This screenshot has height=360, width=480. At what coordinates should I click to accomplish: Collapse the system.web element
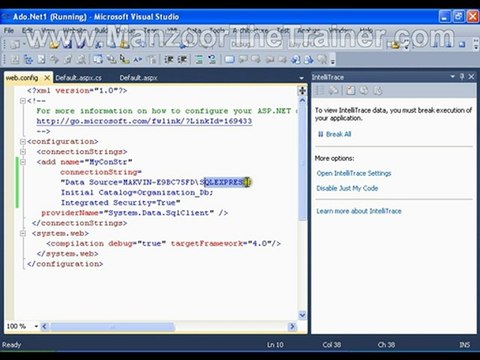(23, 233)
